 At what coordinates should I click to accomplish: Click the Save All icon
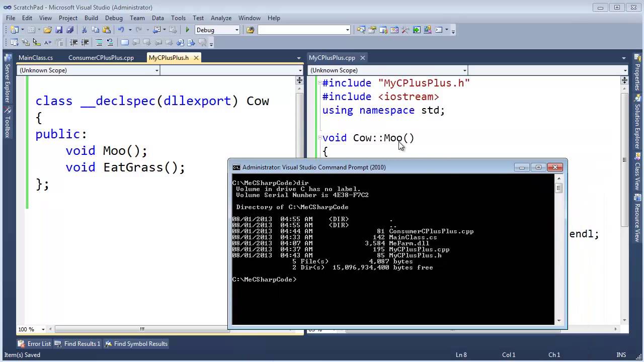pyautogui.click(x=70, y=30)
